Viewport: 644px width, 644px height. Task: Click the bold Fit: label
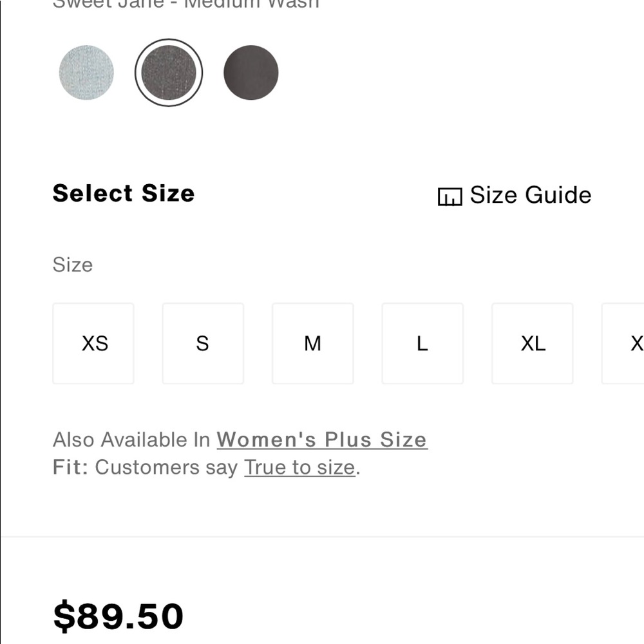pyautogui.click(x=70, y=468)
